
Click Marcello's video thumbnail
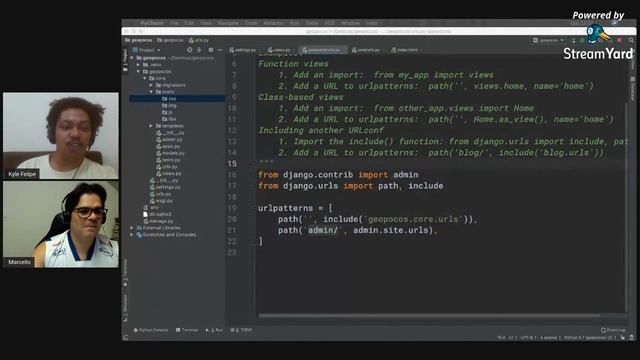tap(61, 224)
